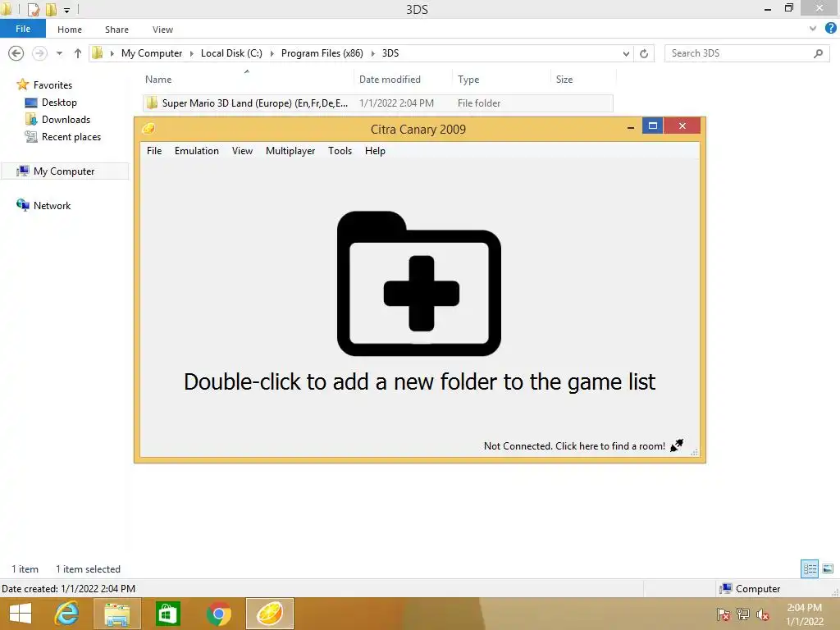Open File Explorer taskbar icon
The height and width of the screenshot is (630, 840).
[116, 614]
